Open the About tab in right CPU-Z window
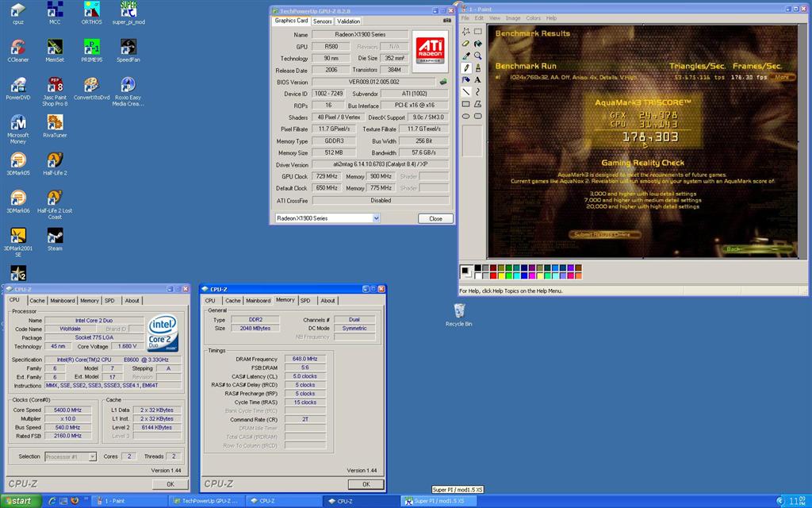This screenshot has height=508, width=812. point(327,301)
